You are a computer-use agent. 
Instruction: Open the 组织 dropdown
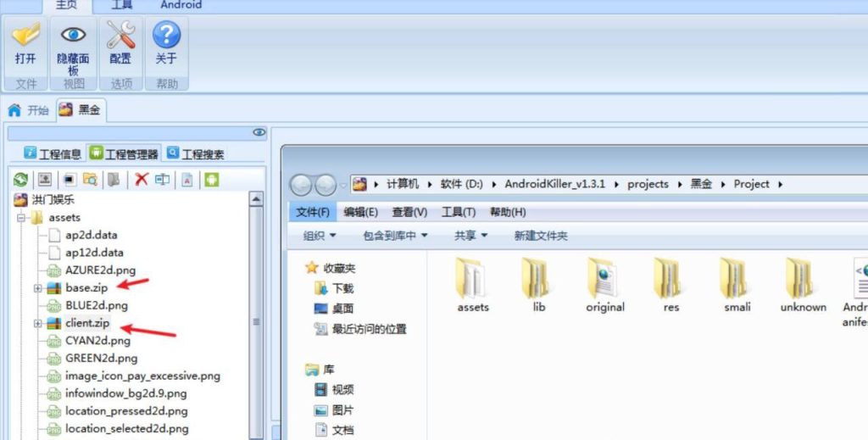click(x=320, y=236)
